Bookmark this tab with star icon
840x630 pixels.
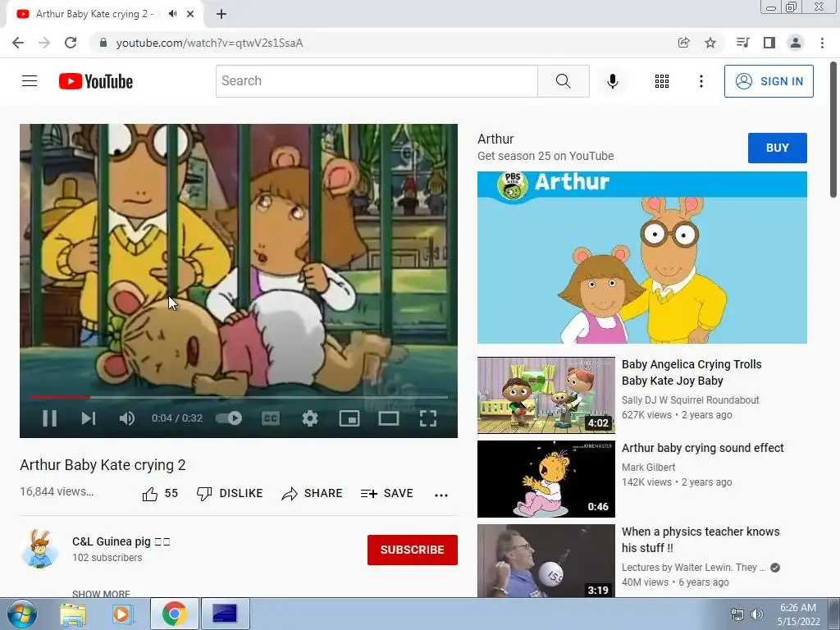[x=710, y=43]
